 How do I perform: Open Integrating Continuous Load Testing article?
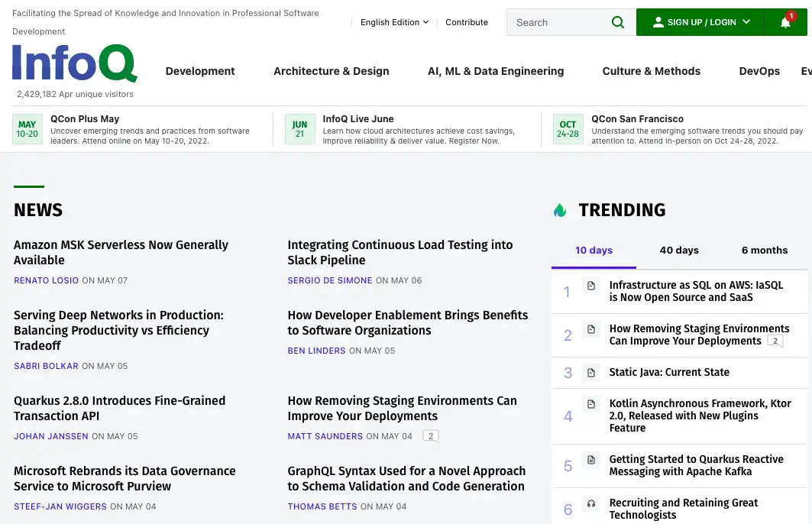[x=400, y=253]
